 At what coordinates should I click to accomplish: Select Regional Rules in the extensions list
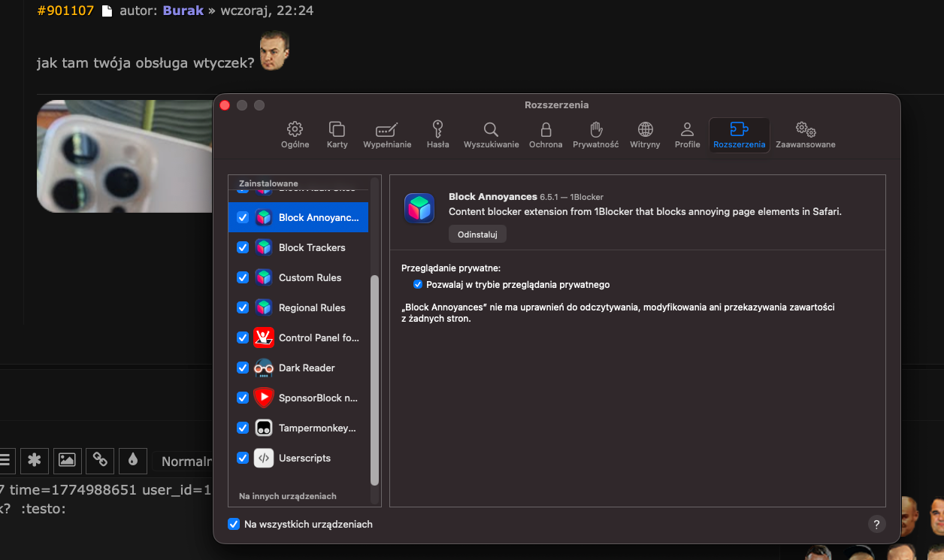pos(298,307)
